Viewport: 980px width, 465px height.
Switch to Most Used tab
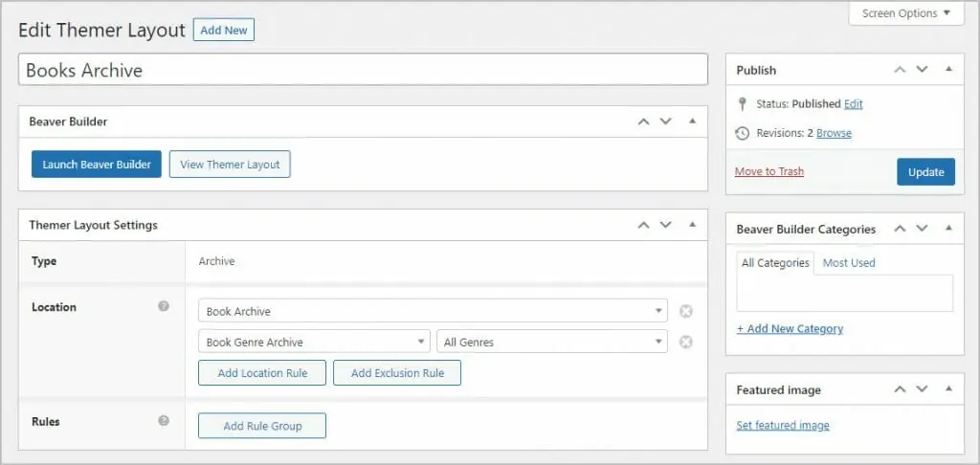[848, 263]
